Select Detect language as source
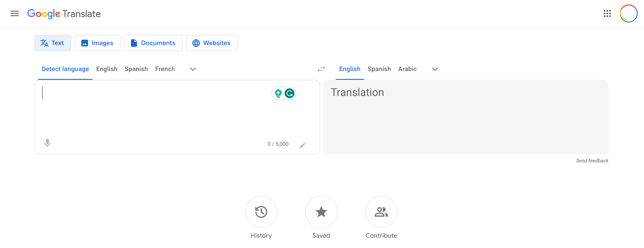Image resolution: width=644 pixels, height=248 pixels. 65,69
